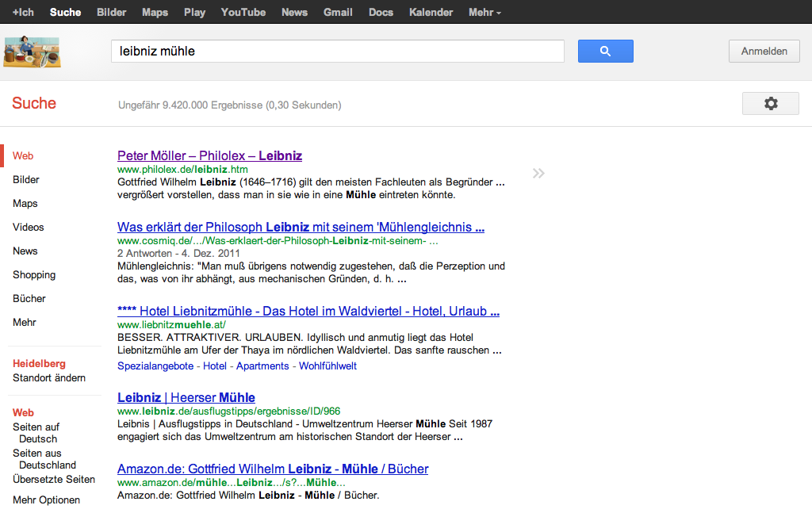This screenshot has height=513, width=812.
Task: Click the www.amazon.de URL text
Action: 231,482
